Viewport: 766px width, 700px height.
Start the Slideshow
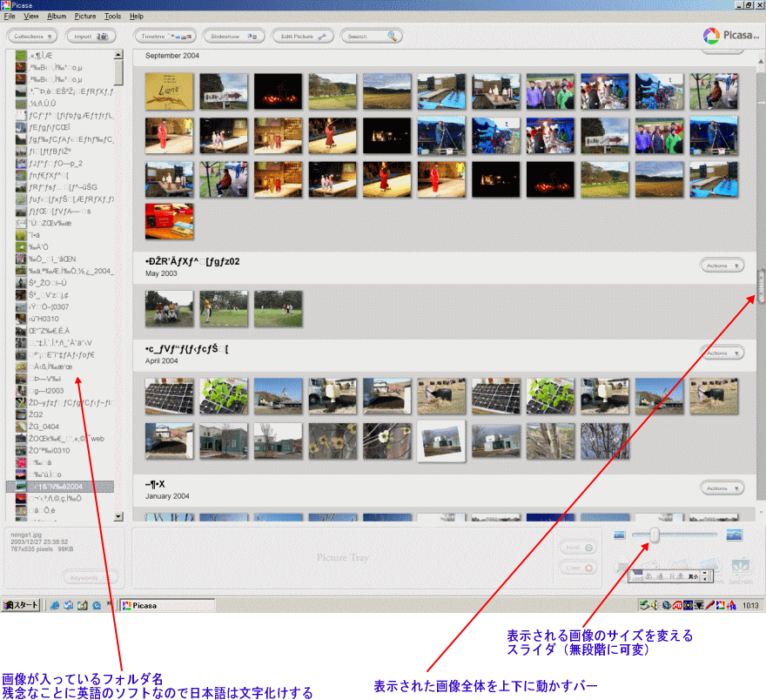pyautogui.click(x=233, y=37)
